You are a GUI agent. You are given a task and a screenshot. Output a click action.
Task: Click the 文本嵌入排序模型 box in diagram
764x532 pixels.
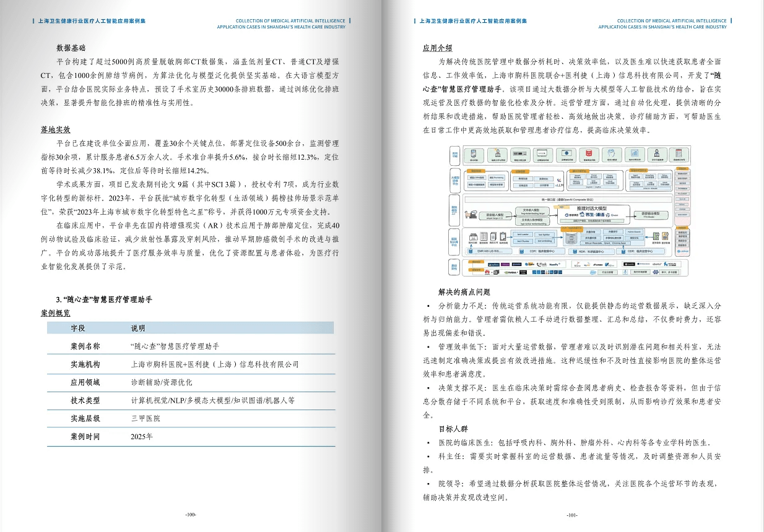click(x=532, y=221)
